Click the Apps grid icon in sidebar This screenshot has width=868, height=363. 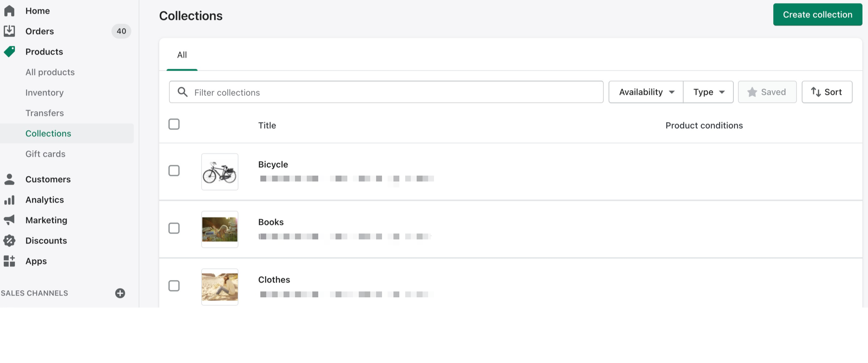(9, 260)
